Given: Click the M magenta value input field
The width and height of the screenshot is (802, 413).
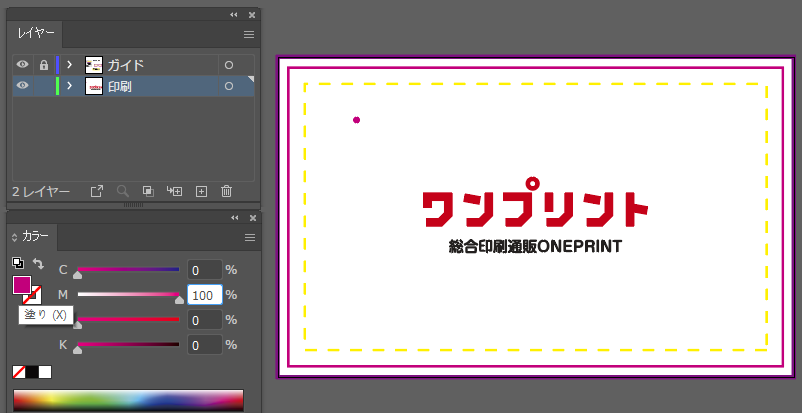Looking at the screenshot, I should [x=205, y=295].
